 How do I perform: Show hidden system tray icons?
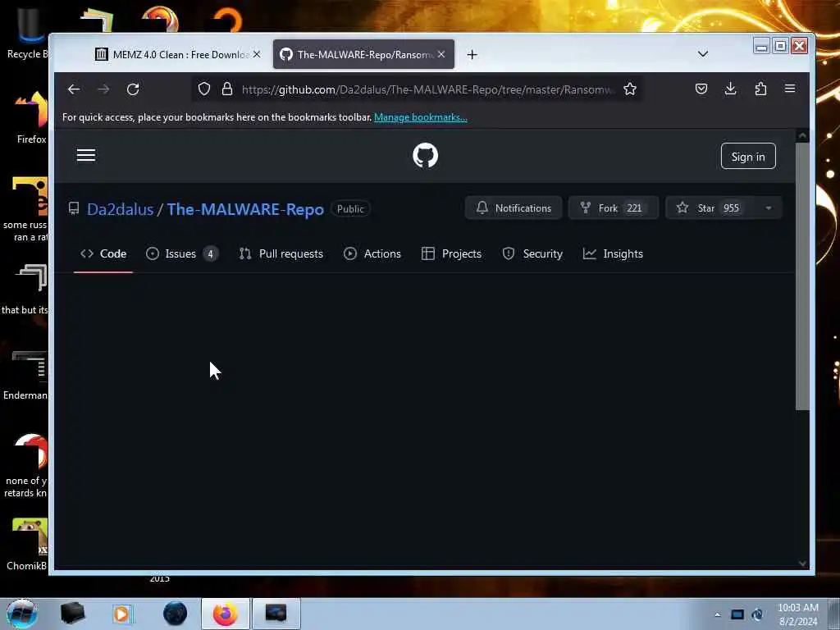[717, 615]
